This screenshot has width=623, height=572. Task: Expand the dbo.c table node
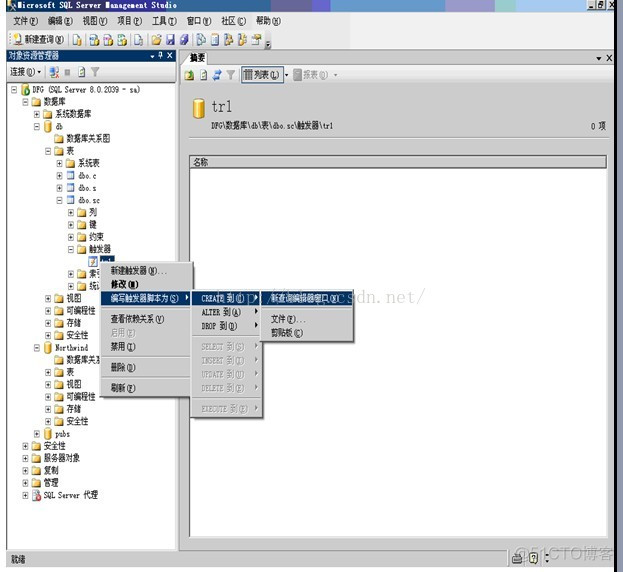pyautogui.click(x=59, y=176)
